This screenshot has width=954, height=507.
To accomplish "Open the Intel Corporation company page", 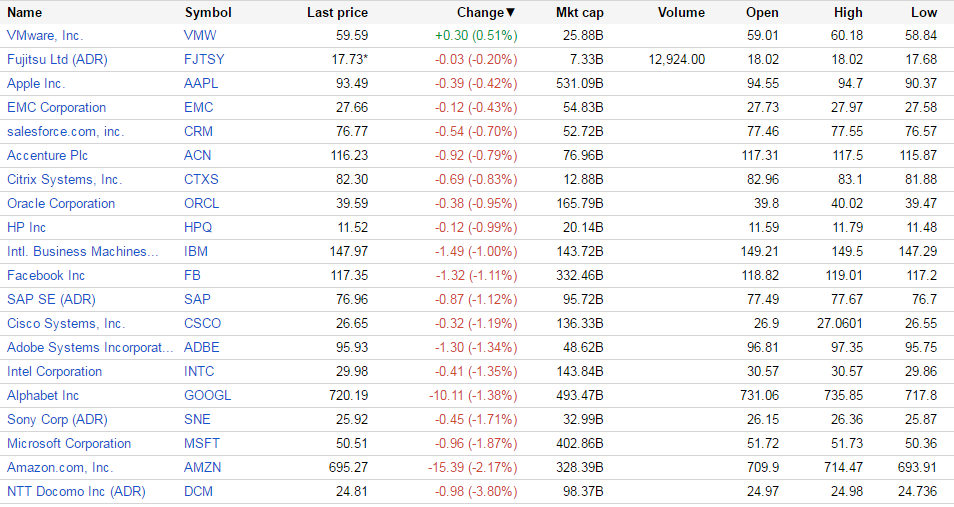I will [54, 371].
